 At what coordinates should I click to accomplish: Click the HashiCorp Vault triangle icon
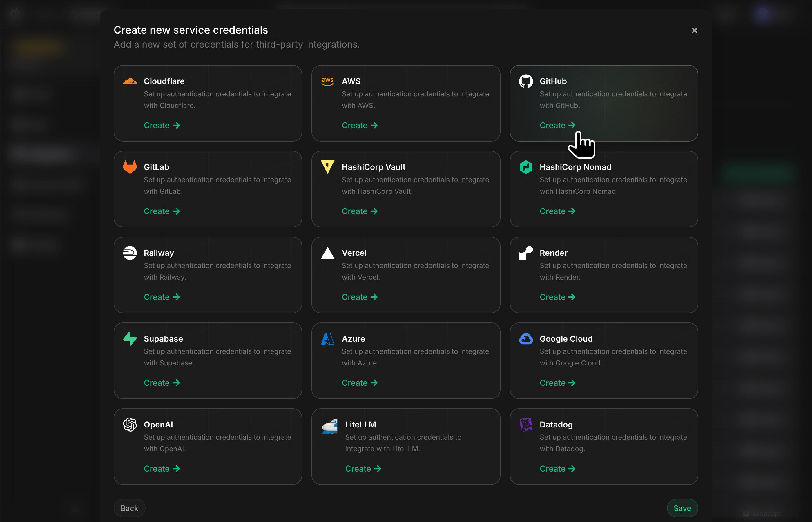[328, 167]
